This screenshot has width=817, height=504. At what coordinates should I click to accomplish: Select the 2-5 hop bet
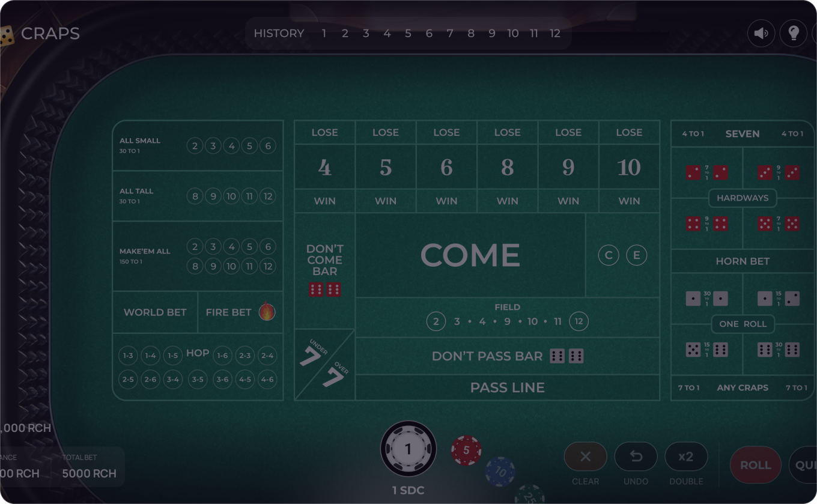pyautogui.click(x=128, y=380)
